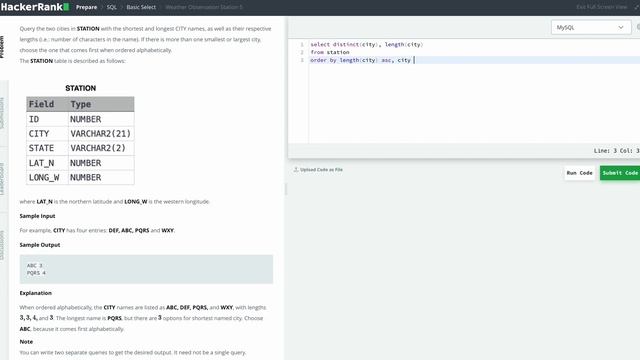
Task: Click the 'Explanation' heading
Action: 36,293
